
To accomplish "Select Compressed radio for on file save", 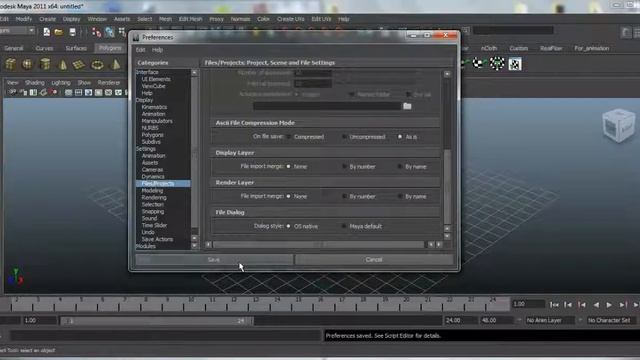I will [289, 137].
